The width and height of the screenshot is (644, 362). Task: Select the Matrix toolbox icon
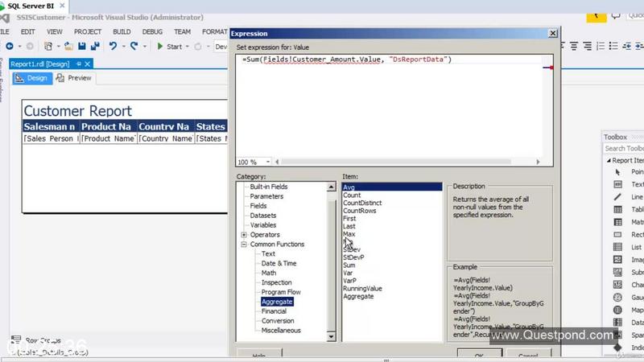[617, 222]
